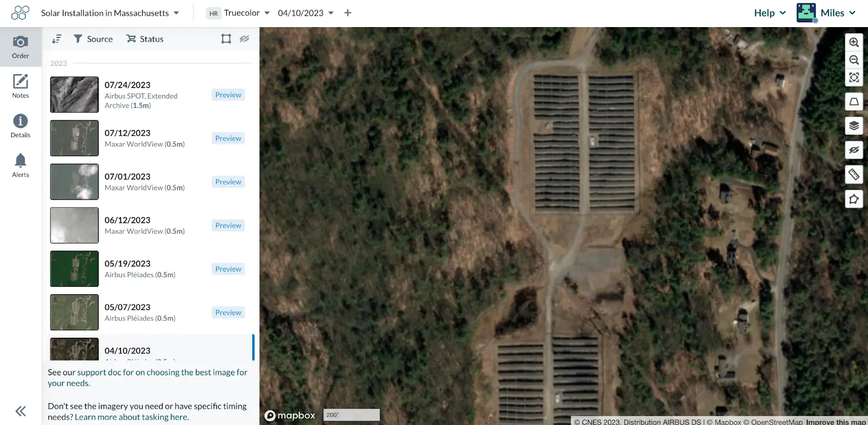Screen dimensions: 868x425
Task: Select the 07/24/2023 image thumbnail
Action: pyautogui.click(x=74, y=95)
